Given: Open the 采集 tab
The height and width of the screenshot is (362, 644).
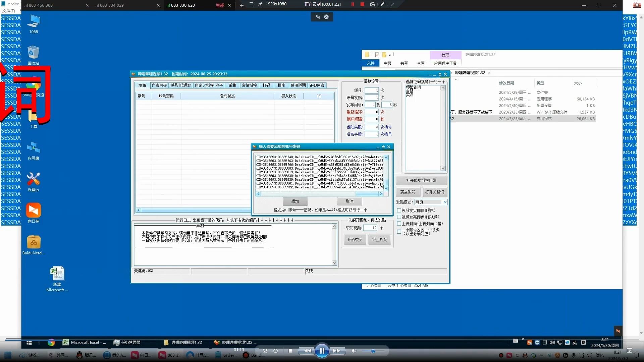Looking at the screenshot, I should click(x=232, y=85).
